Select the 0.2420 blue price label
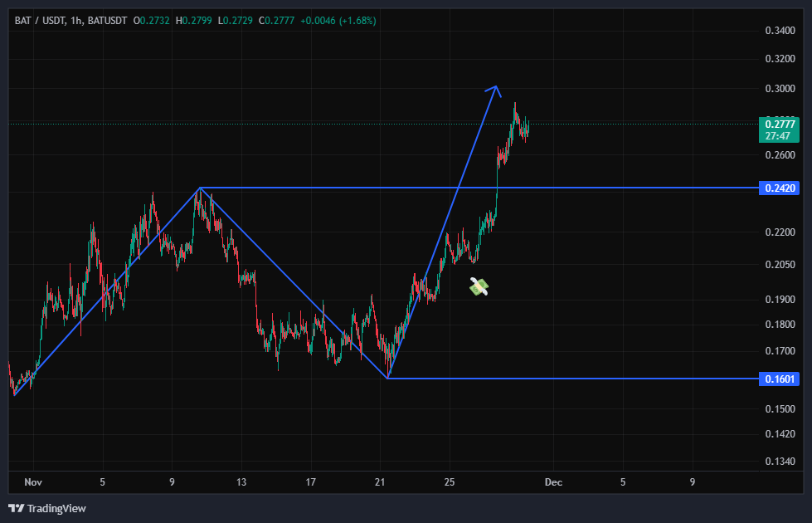 [778, 188]
